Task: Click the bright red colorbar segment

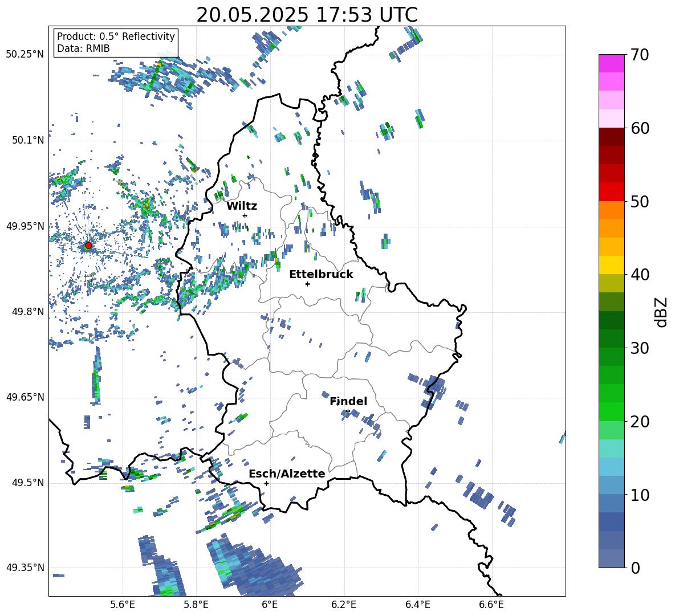Action: coord(611,192)
